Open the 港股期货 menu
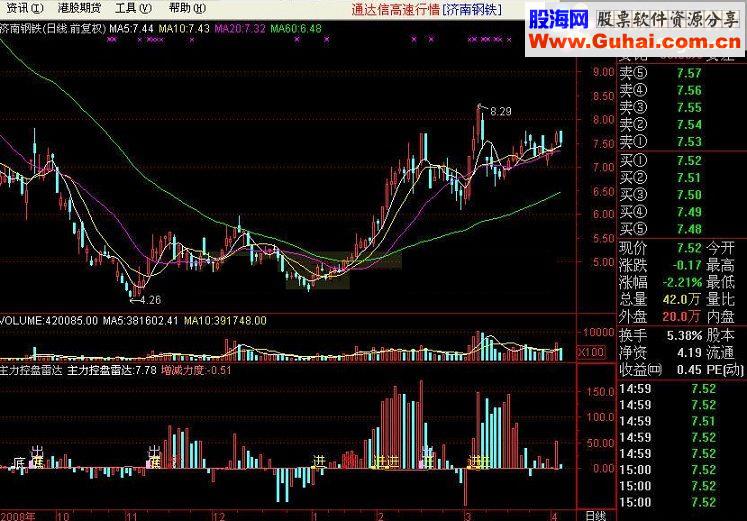The height and width of the screenshot is (521, 747). [x=79, y=8]
